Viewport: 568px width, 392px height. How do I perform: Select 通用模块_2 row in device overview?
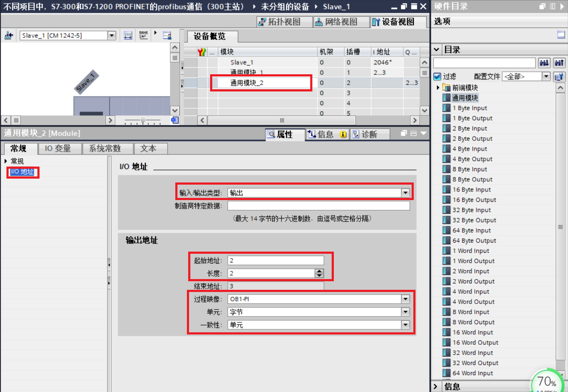(x=301, y=83)
